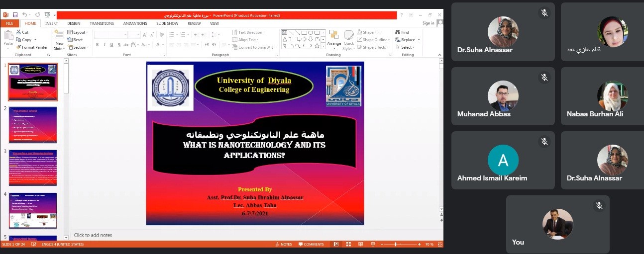Click the Find binoculars command
The height and width of the screenshot is (254, 644).
(x=402, y=32)
